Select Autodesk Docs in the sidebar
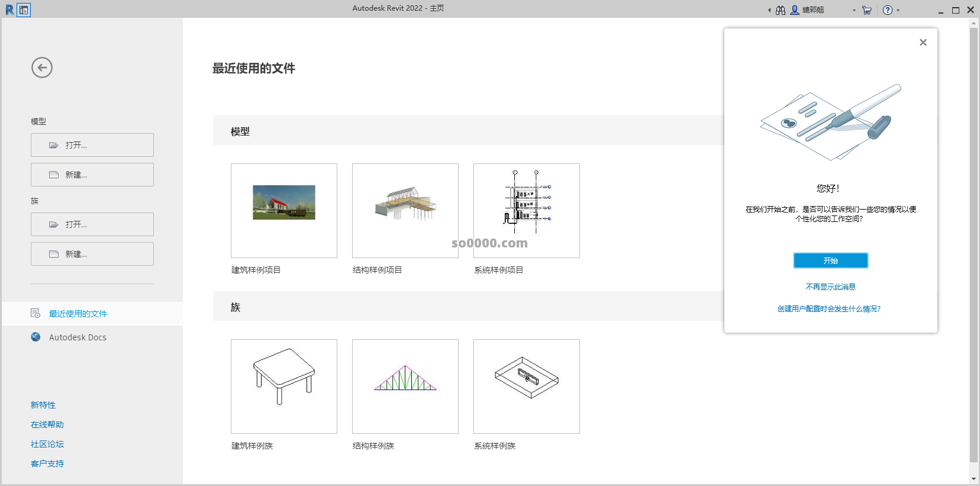Viewport: 980px width, 486px height. coord(78,337)
